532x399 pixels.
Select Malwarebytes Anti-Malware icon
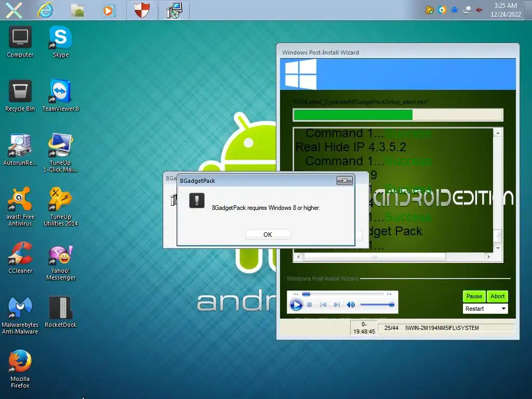tap(20, 315)
